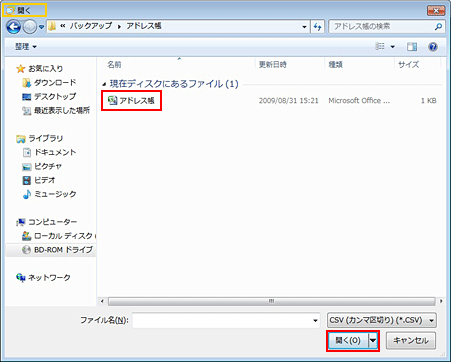Click the date 2009/08/31 15:21

(288, 100)
